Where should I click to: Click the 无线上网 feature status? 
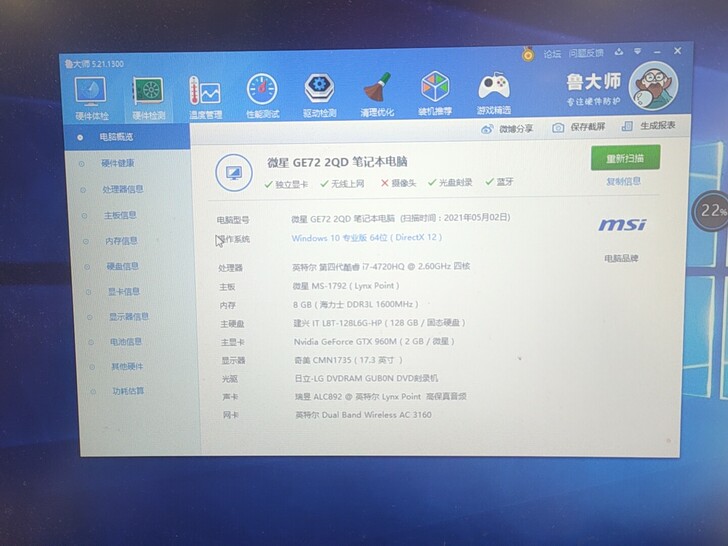click(x=343, y=184)
